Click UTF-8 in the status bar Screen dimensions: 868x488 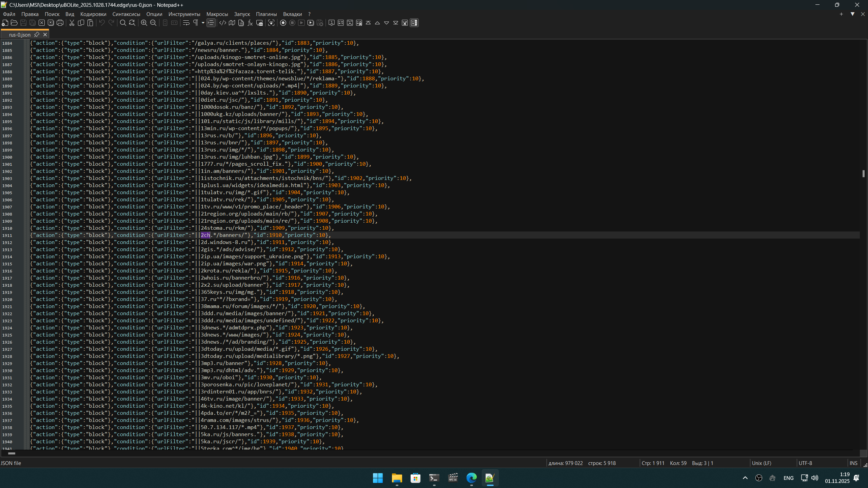coord(805,463)
